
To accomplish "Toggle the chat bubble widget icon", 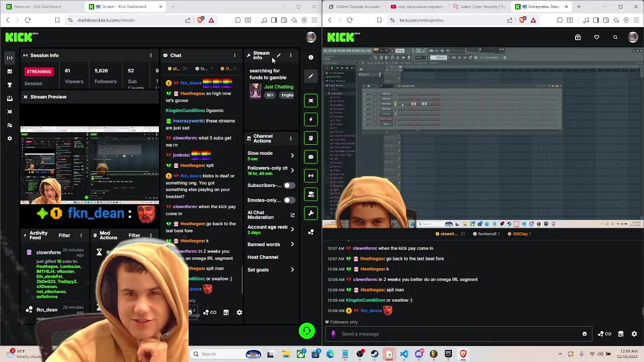I will [311, 157].
